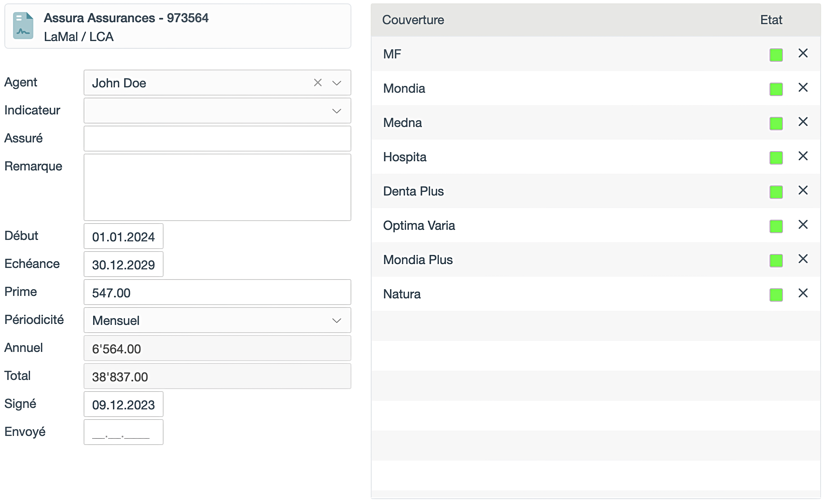The height and width of the screenshot is (504, 824).
Task: Click the green state swatch for Denta Plus
Action: (776, 192)
